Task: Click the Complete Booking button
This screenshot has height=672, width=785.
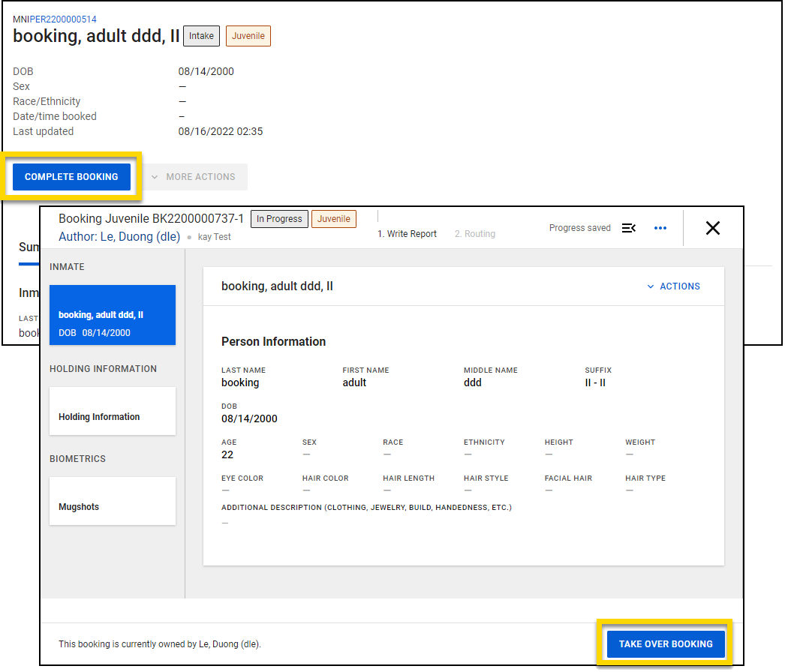Action: click(x=71, y=177)
